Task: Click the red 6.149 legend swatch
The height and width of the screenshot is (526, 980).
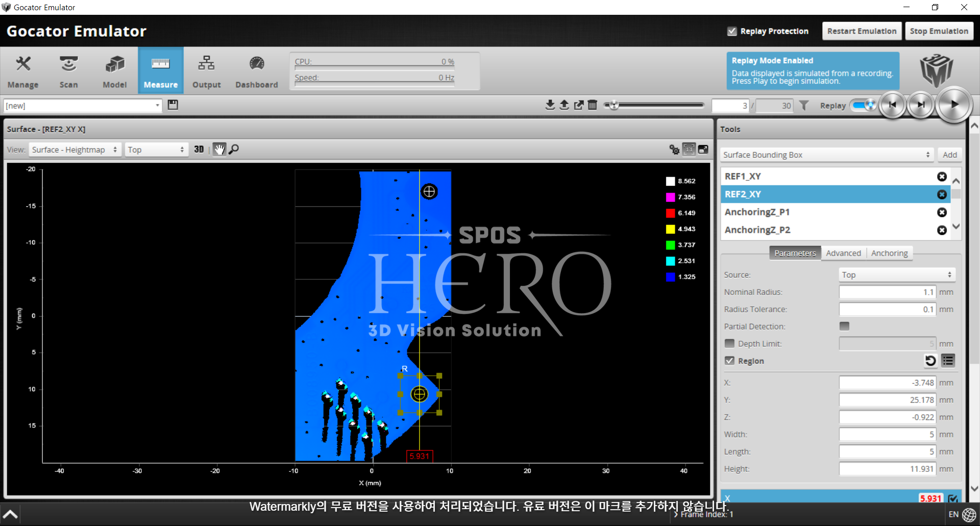Action: (x=670, y=213)
